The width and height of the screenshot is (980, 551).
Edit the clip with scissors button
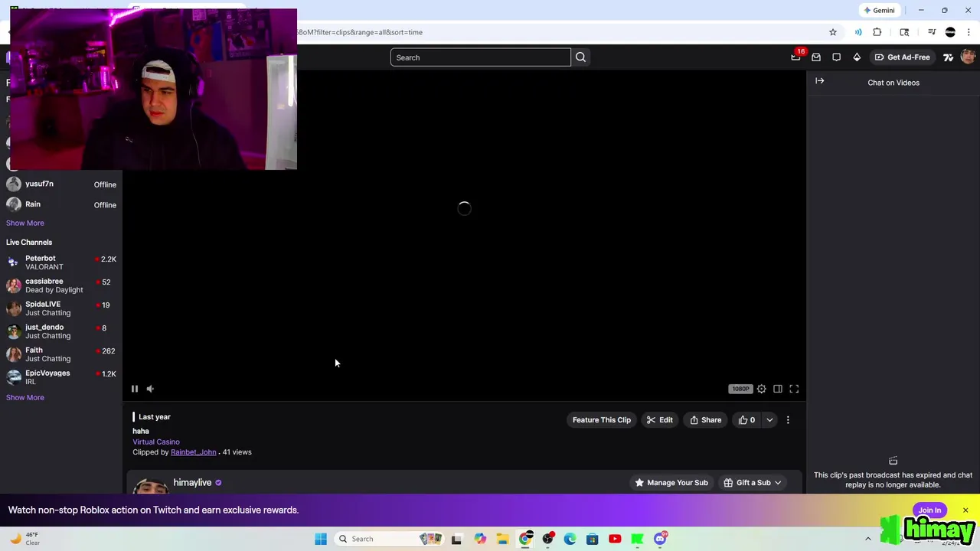point(659,420)
